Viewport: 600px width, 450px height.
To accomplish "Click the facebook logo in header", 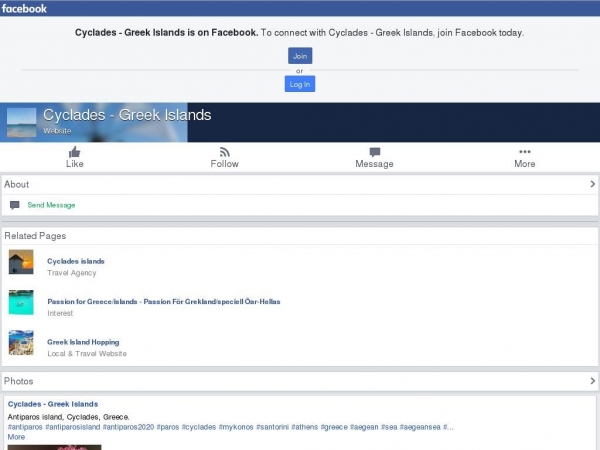I will point(24,8).
